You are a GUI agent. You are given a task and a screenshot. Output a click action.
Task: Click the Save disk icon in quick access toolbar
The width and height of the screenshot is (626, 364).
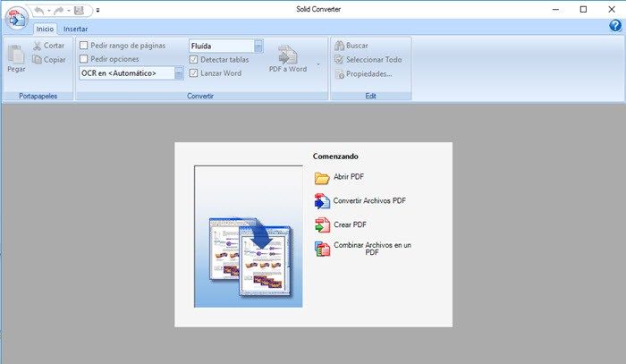(x=79, y=11)
